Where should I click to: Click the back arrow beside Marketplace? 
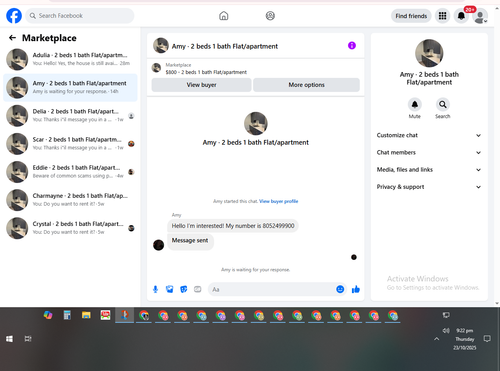click(12, 38)
